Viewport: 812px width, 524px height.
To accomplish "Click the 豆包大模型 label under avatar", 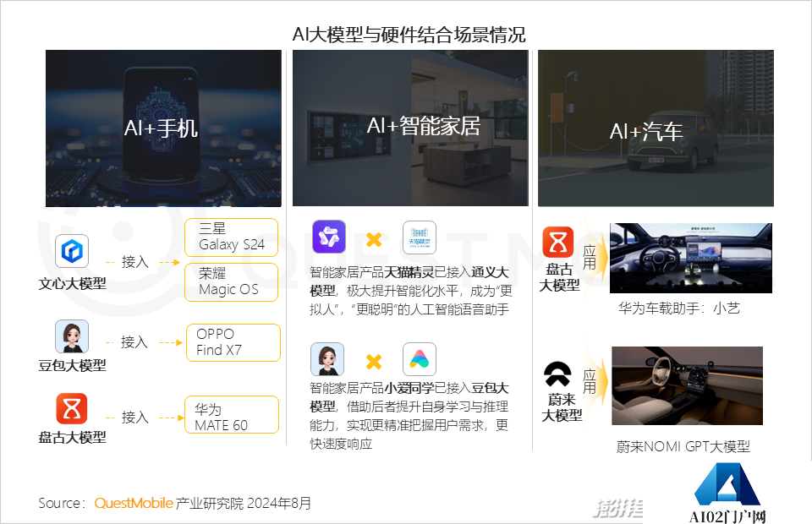I will (73, 366).
